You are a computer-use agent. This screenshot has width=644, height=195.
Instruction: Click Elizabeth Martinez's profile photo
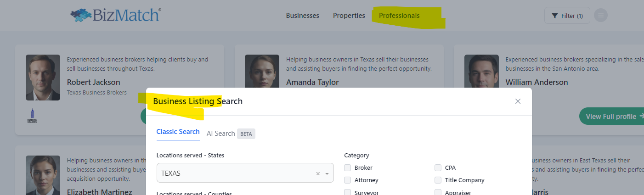coord(43,175)
